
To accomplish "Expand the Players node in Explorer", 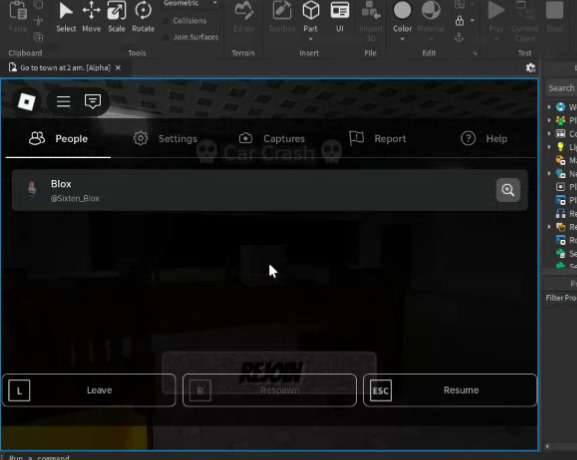I will pos(549,120).
